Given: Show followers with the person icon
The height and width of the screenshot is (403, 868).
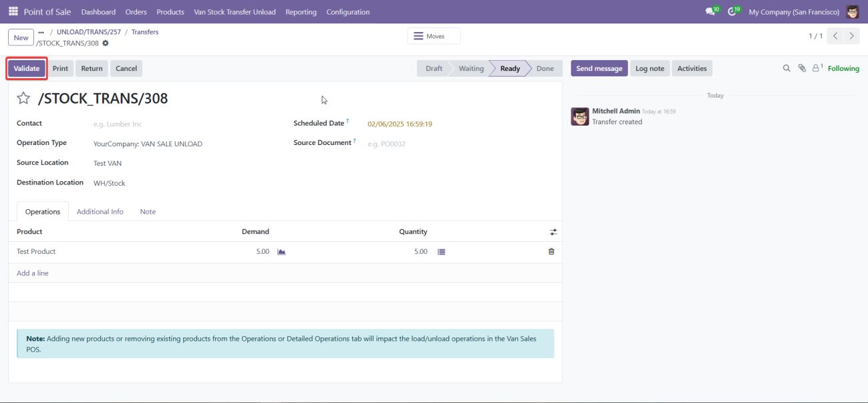Looking at the screenshot, I should pos(817,68).
